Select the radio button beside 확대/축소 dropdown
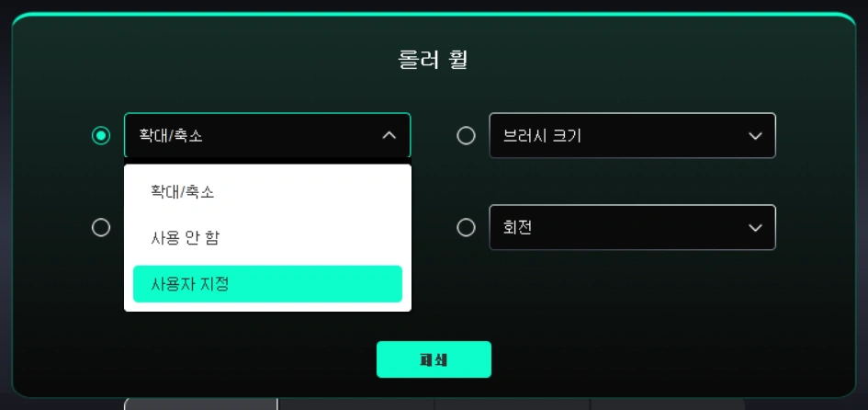This screenshot has height=410, width=868. point(101,136)
